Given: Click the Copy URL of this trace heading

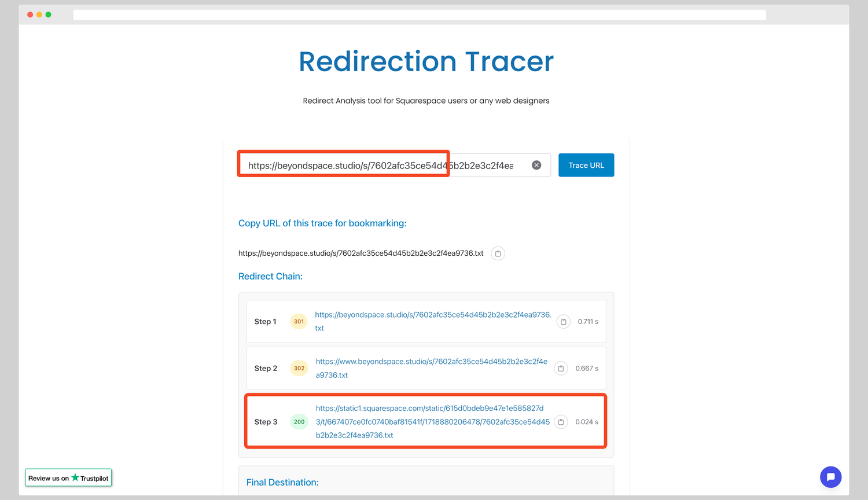Looking at the screenshot, I should (322, 223).
